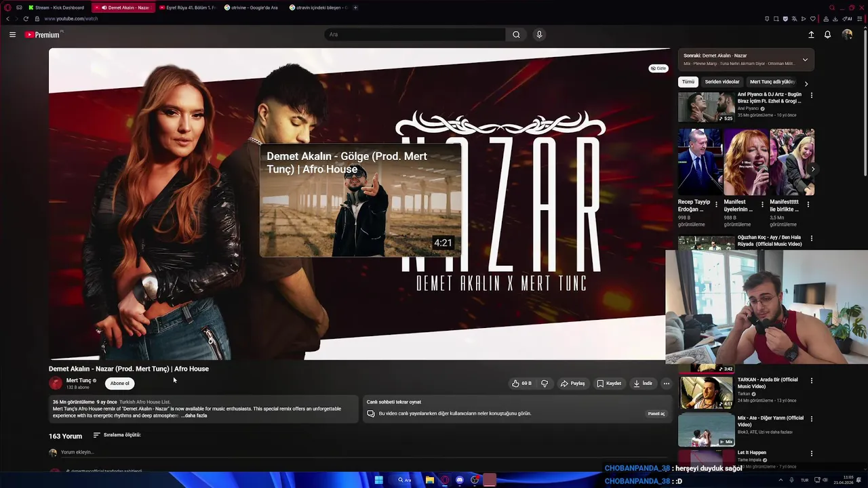Like the video with thumbs up
Image resolution: width=868 pixels, height=488 pixels.
[x=521, y=384]
